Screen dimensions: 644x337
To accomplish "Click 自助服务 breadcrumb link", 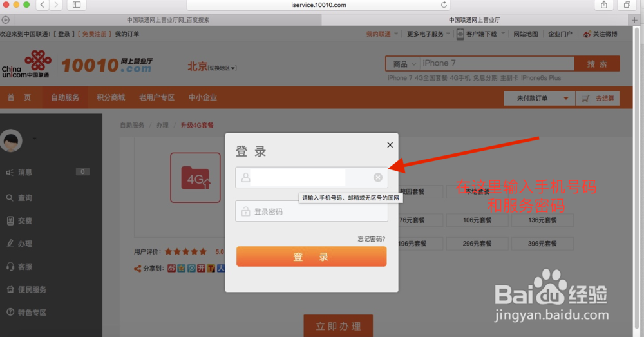I will coord(132,126).
